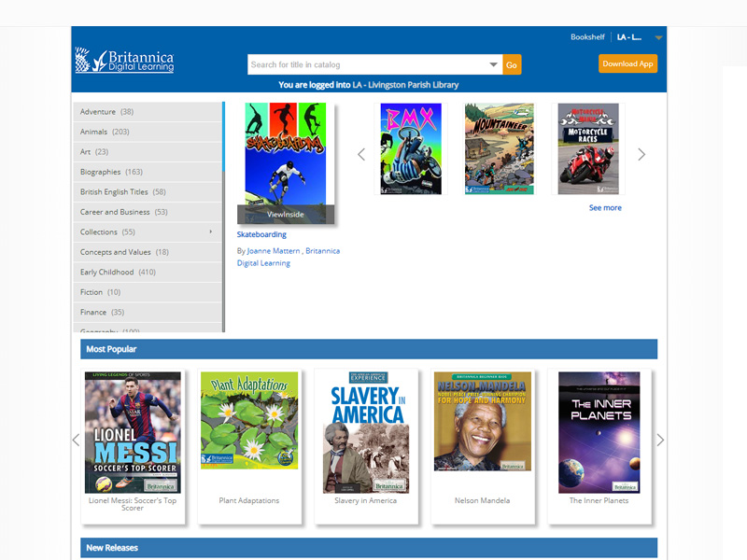Open the Bookshelf link

(x=587, y=37)
